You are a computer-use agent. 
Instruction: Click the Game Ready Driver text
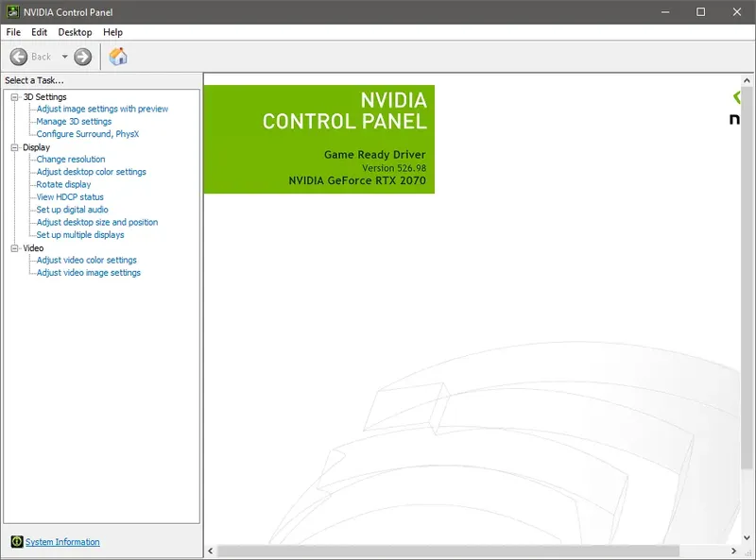[x=374, y=155]
